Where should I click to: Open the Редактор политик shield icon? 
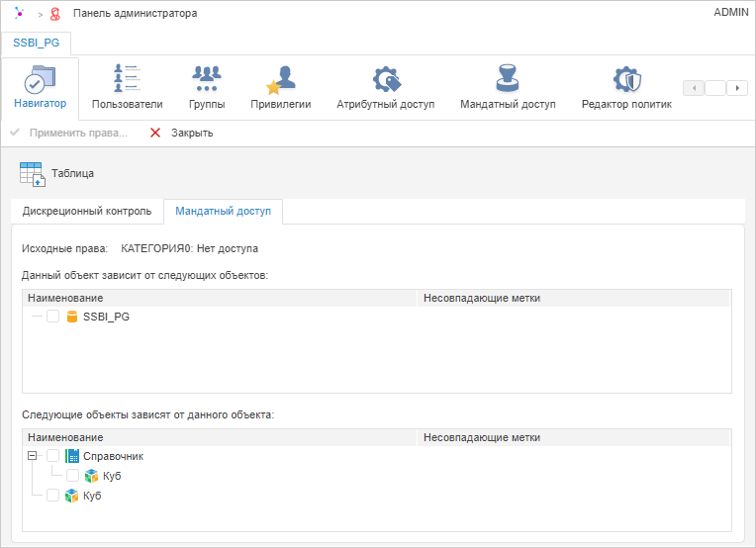click(626, 79)
